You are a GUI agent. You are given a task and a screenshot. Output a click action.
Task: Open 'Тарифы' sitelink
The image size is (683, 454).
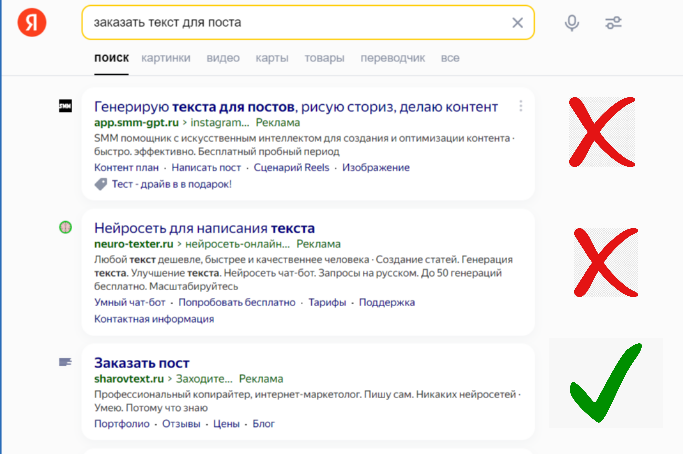pos(327,302)
